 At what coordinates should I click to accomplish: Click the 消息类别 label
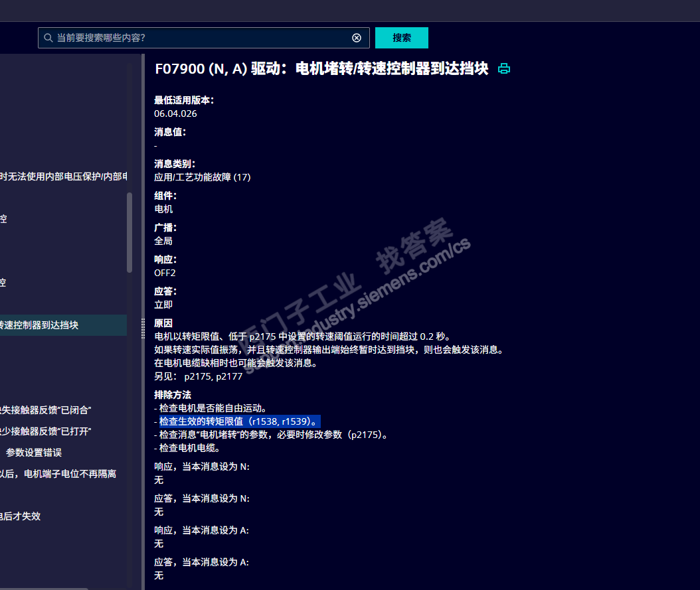coord(175,164)
